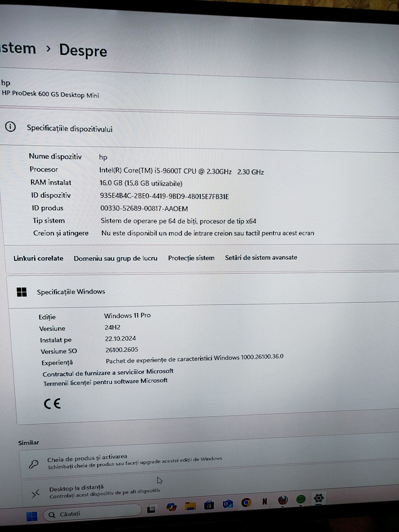399x532 pixels.
Task: Click the key icon for product activation
Action: coord(34,464)
